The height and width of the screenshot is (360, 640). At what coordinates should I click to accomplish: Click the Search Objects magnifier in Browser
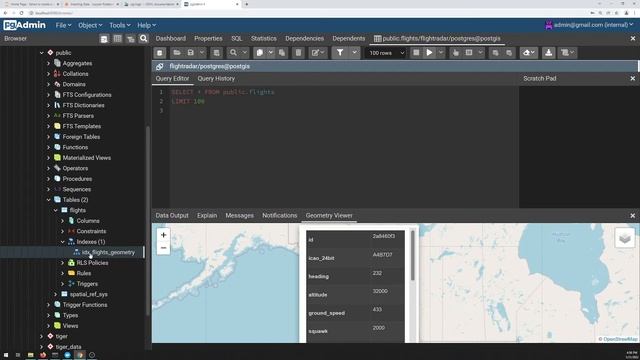coord(144,39)
